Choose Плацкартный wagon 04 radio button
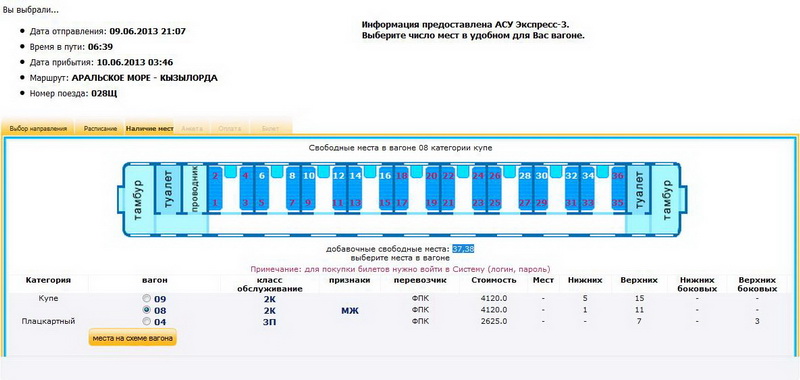The image size is (800, 380). click(x=147, y=321)
